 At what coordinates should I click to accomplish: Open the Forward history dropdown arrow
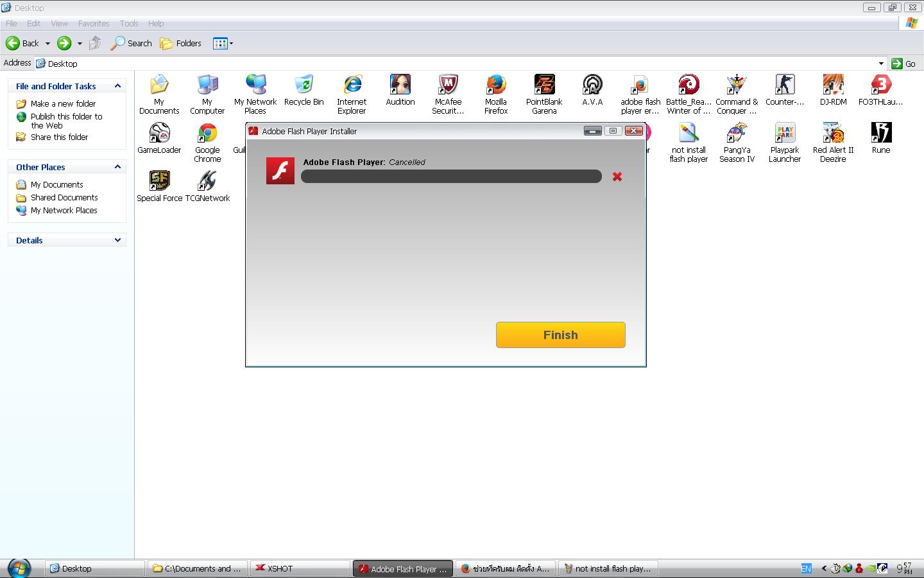point(80,44)
